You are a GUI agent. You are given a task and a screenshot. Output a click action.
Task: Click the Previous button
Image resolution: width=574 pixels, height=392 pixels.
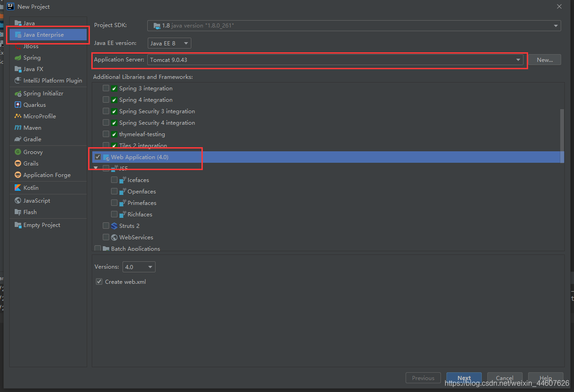coord(423,378)
